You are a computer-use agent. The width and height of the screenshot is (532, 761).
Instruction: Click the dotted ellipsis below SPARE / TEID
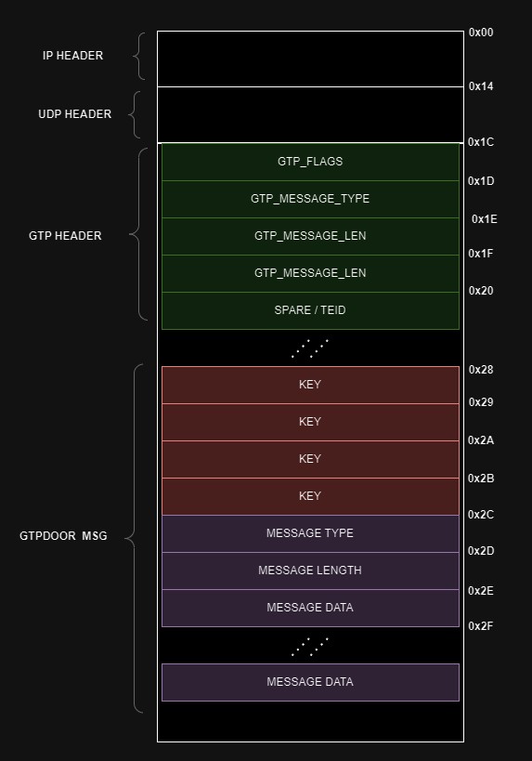[310, 348]
